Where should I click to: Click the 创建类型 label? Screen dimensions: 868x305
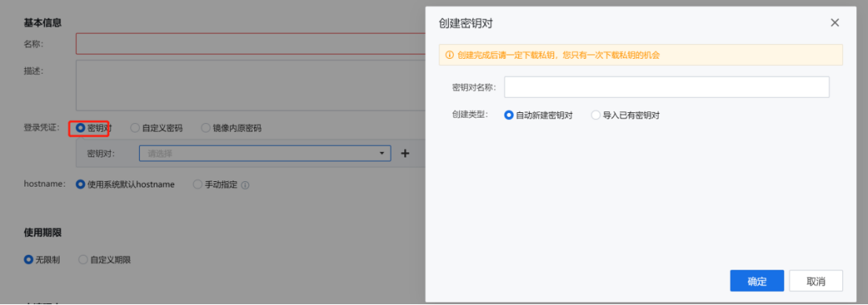pos(470,115)
